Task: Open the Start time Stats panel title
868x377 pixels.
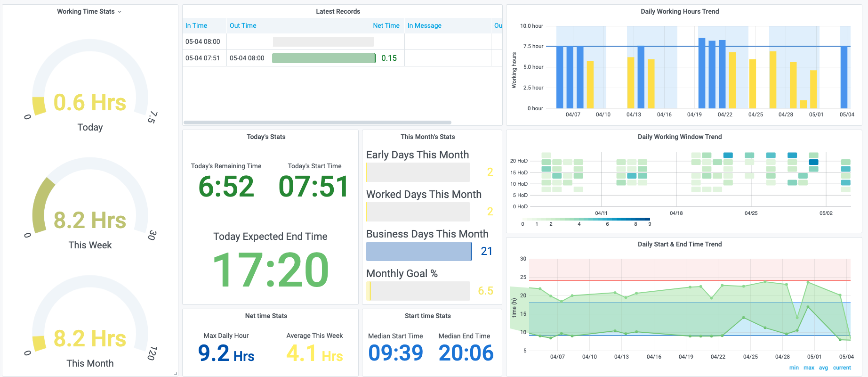Action: coord(427,316)
